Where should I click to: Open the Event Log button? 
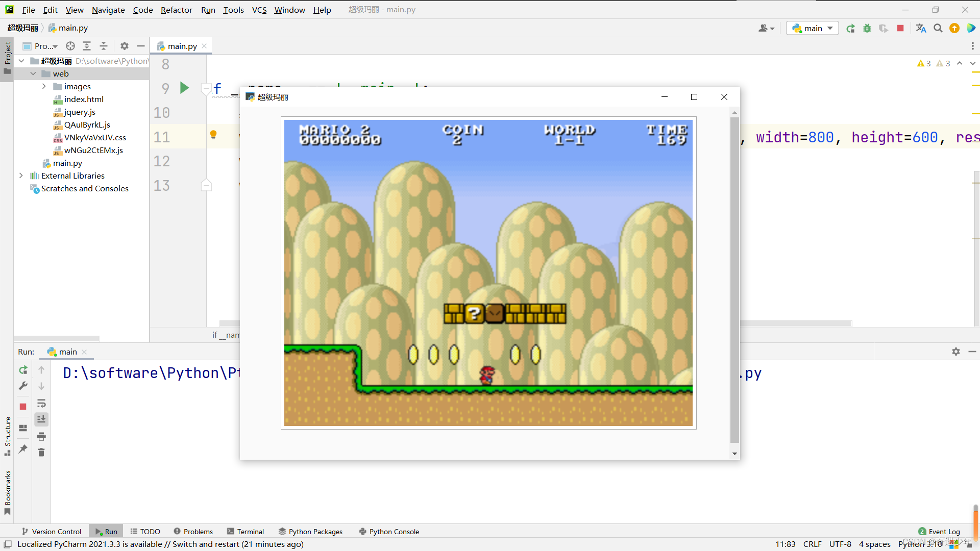coord(939,532)
